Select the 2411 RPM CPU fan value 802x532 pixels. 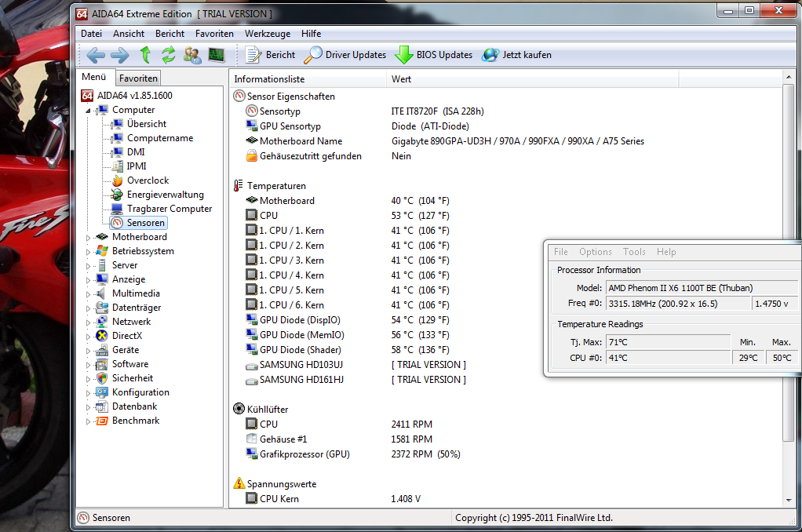coord(412,424)
